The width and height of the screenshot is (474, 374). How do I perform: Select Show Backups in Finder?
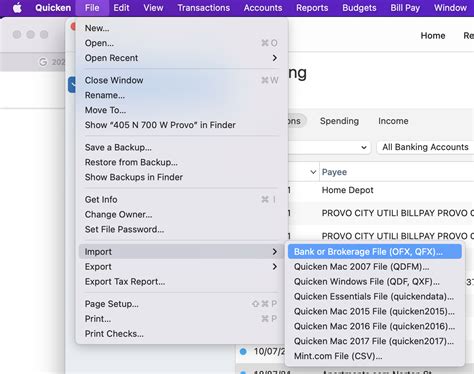click(182, 177)
